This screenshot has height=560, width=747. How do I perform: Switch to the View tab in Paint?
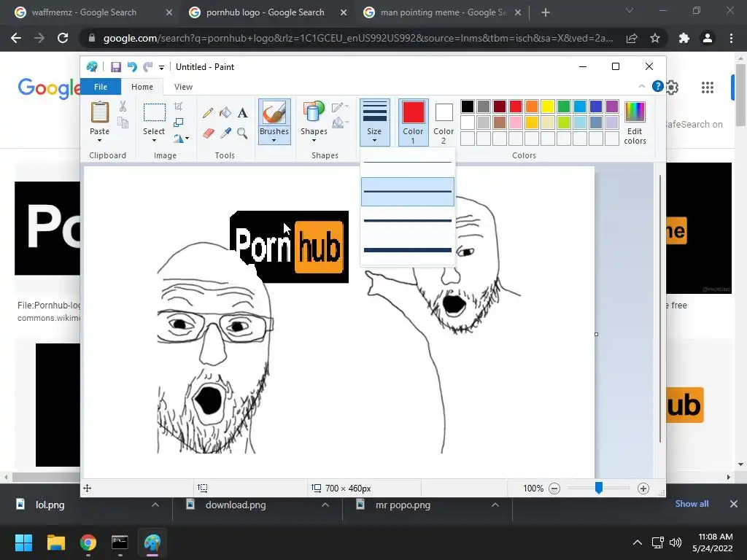pyautogui.click(x=183, y=87)
